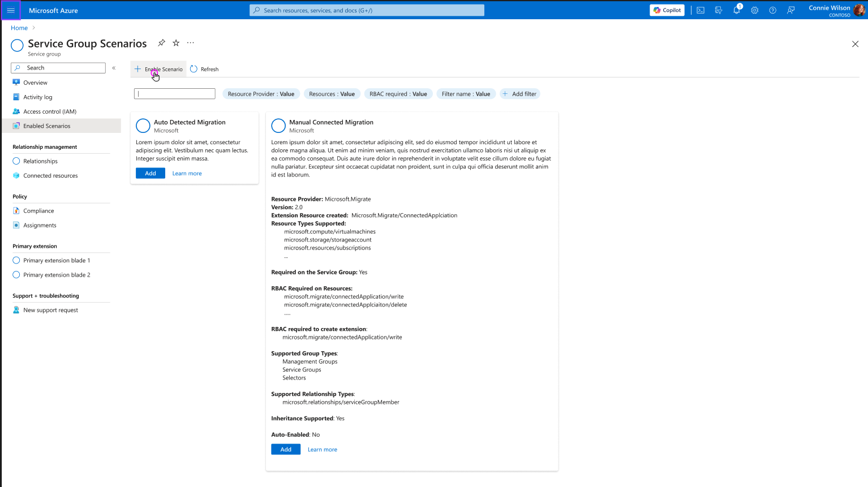This screenshot has height=487, width=868.
Task: Close the Service Group Scenarios blade
Action: pos(855,44)
